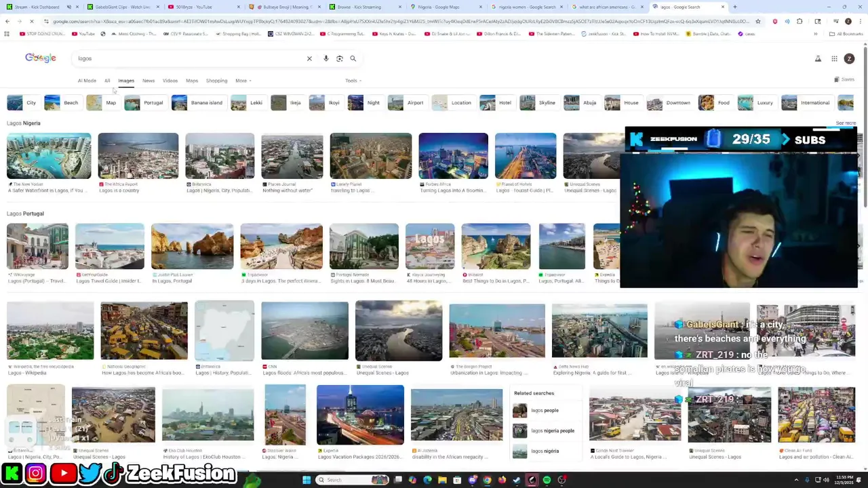Switch to nigeria women - Google Search tab
The width and height of the screenshot is (868, 488).
coord(526,7)
